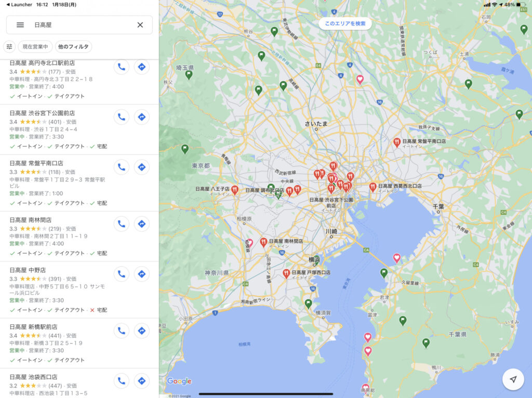Screen dimensions: 532x398
Task: Tap the green flag pin beside 埼玉県 label
Action: (x=189, y=75)
